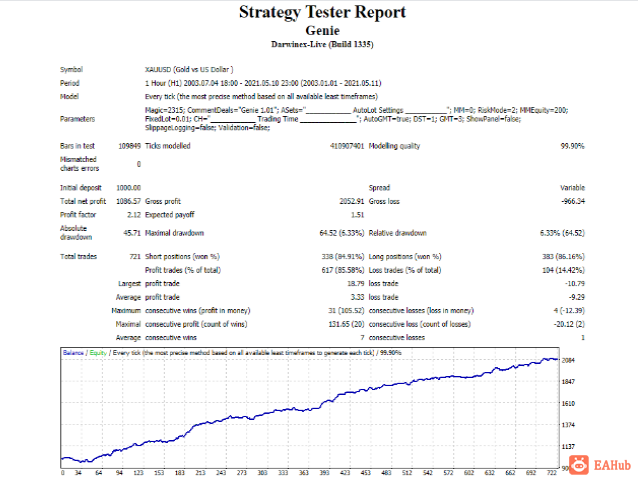This screenshot has width=640, height=480.
Task: Click consecutive loss value "-20.12 (2)"
Action: pyautogui.click(x=569, y=324)
